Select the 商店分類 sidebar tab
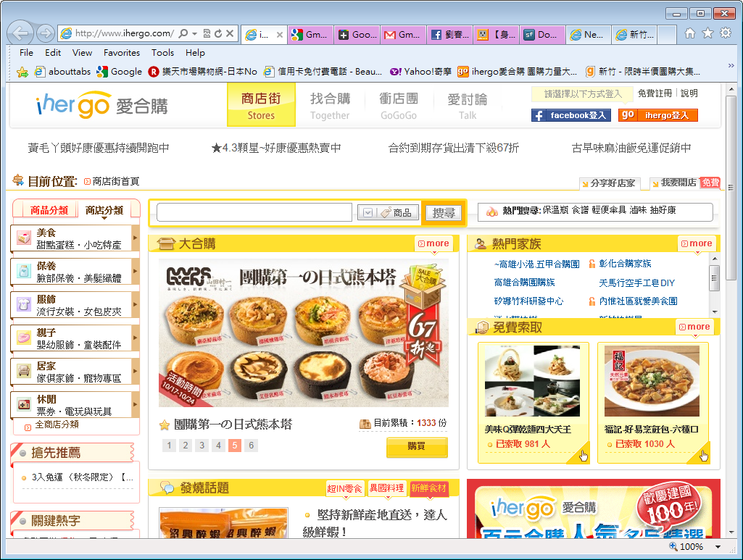 [x=104, y=210]
